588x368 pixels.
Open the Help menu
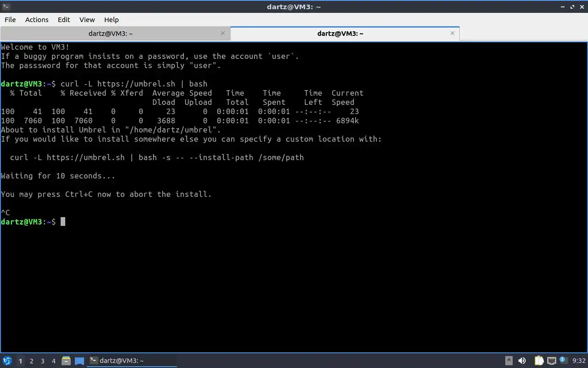pyautogui.click(x=111, y=19)
